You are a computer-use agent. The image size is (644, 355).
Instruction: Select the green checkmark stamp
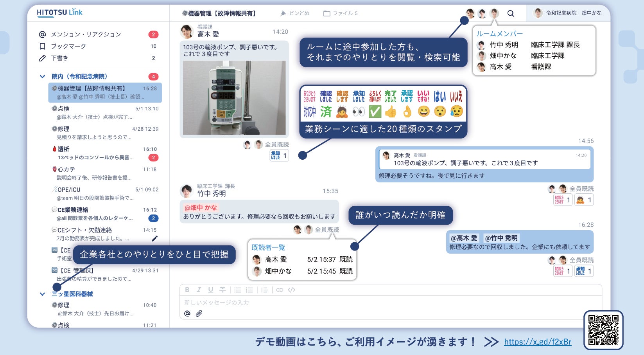pos(375,112)
